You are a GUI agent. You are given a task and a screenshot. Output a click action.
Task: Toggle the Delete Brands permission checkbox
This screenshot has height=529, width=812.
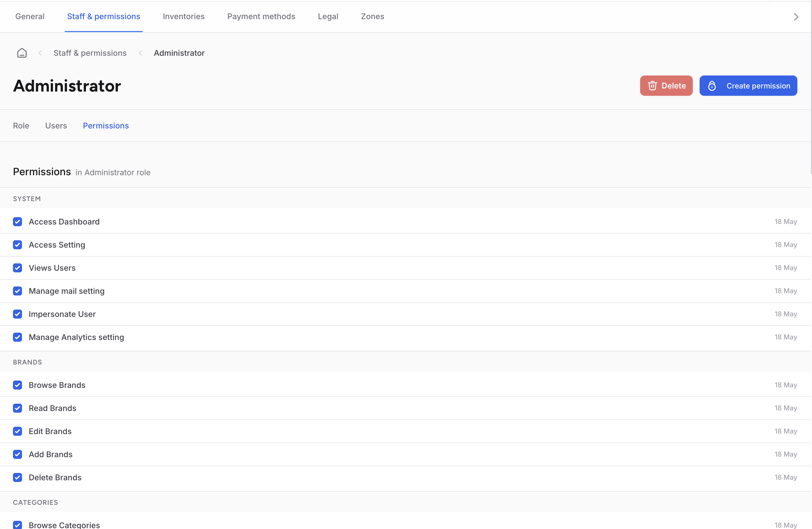(18, 477)
